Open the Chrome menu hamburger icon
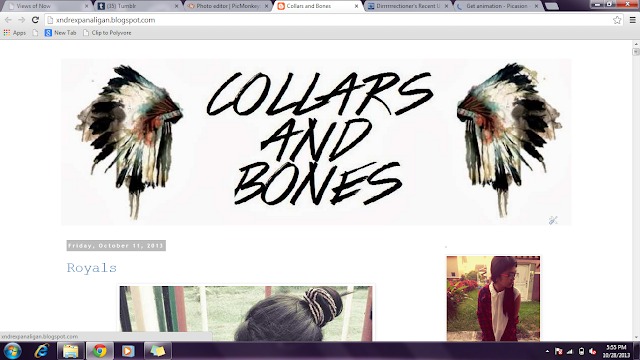Viewport: 640px width, 360px height. click(632, 20)
